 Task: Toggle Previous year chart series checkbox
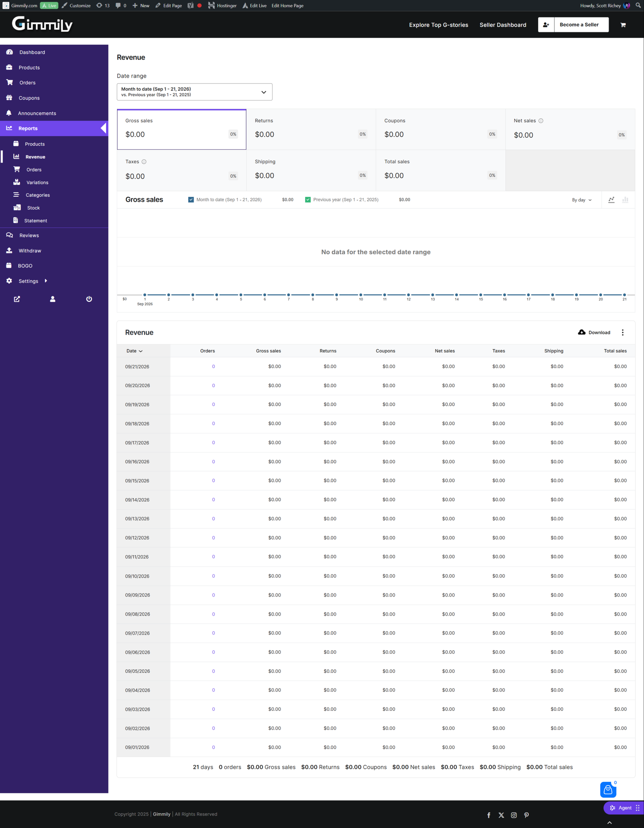(308, 200)
